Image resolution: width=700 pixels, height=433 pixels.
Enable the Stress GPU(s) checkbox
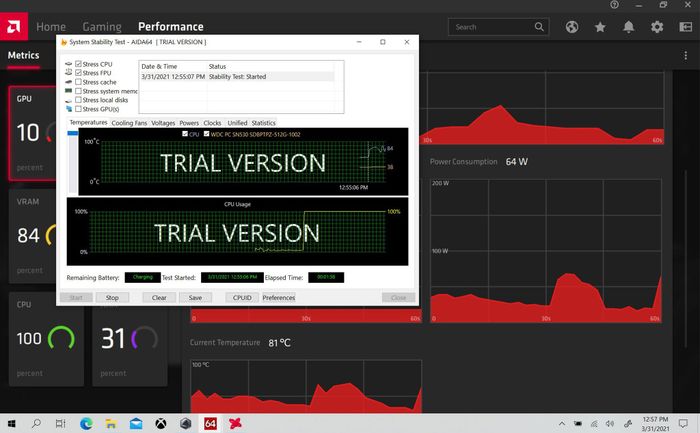[78, 109]
